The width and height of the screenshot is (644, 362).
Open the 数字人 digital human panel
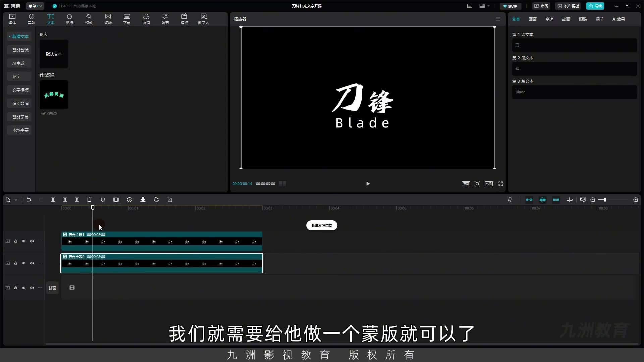point(203,19)
